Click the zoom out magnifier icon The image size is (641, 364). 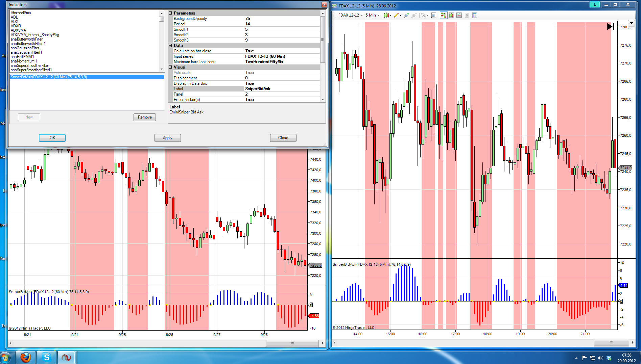point(414,15)
